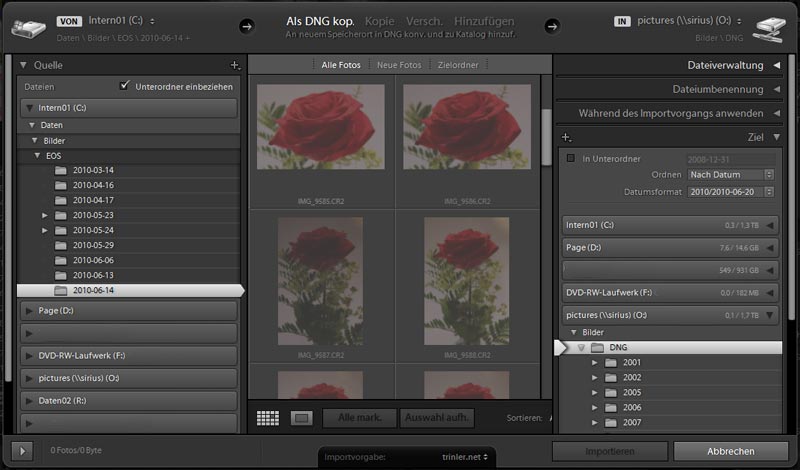Click the destination drive icon at top right

click(x=769, y=30)
